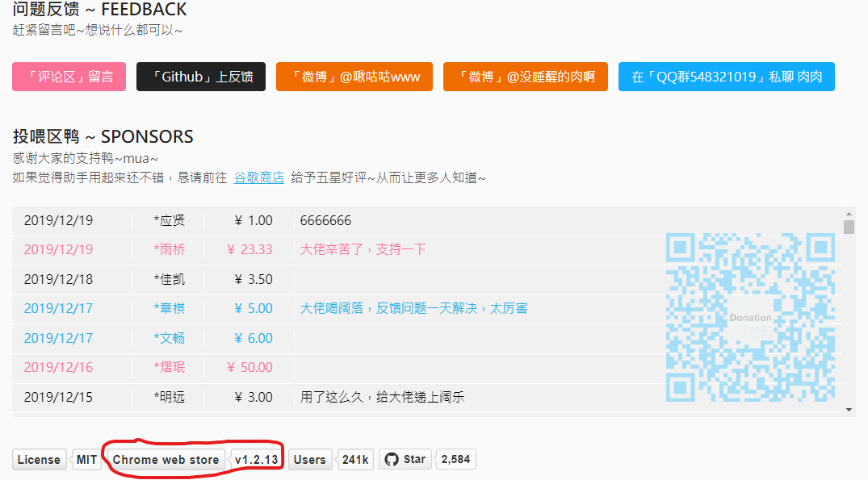868x480 pixels.
Task: Click the 问题反馈 ~ FEEDBACK heading
Action: (99, 10)
